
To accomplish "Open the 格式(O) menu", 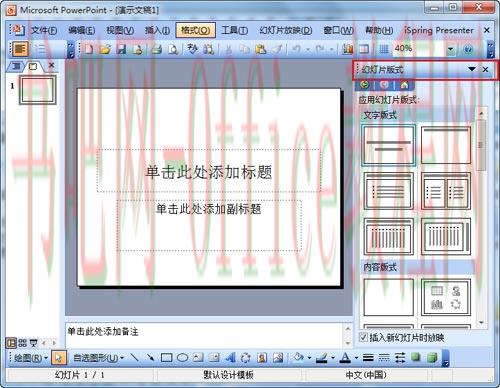I will point(195,31).
